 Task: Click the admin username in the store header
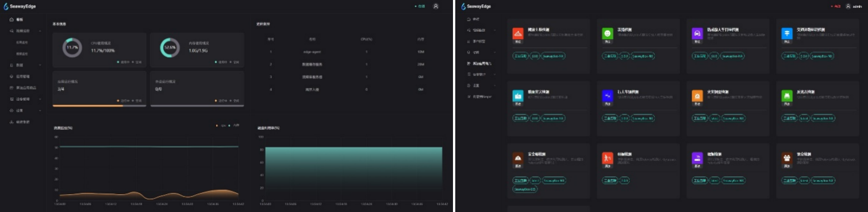(857, 6)
